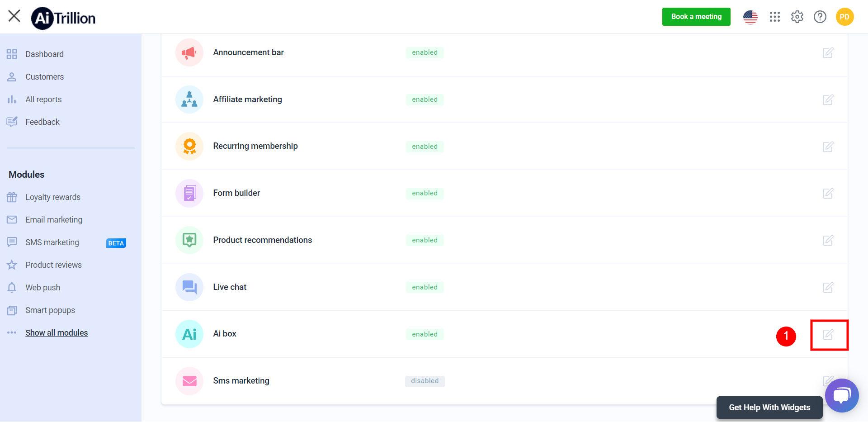Viewport: 868px width, 422px height.
Task: Click the Show all modules link
Action: [x=57, y=333]
